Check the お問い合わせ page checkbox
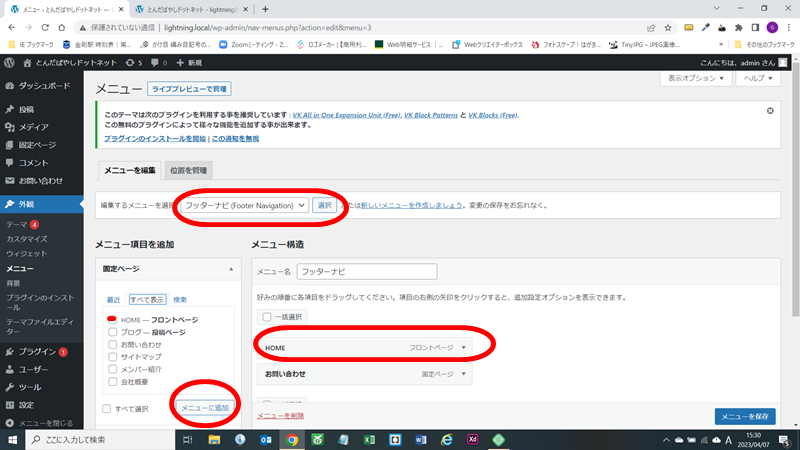 (x=112, y=344)
